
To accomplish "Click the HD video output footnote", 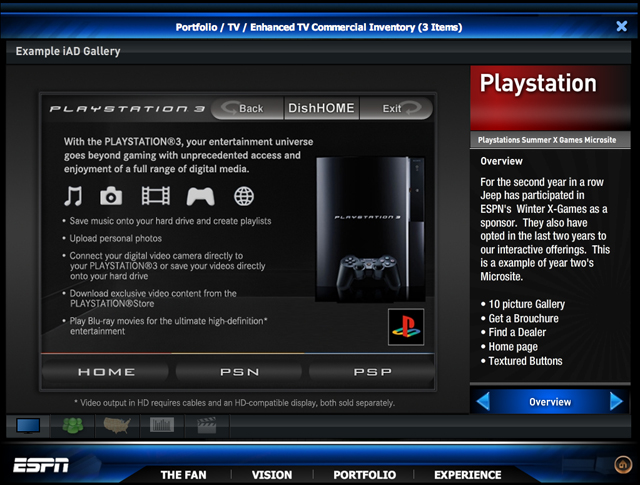I will coord(235,403).
